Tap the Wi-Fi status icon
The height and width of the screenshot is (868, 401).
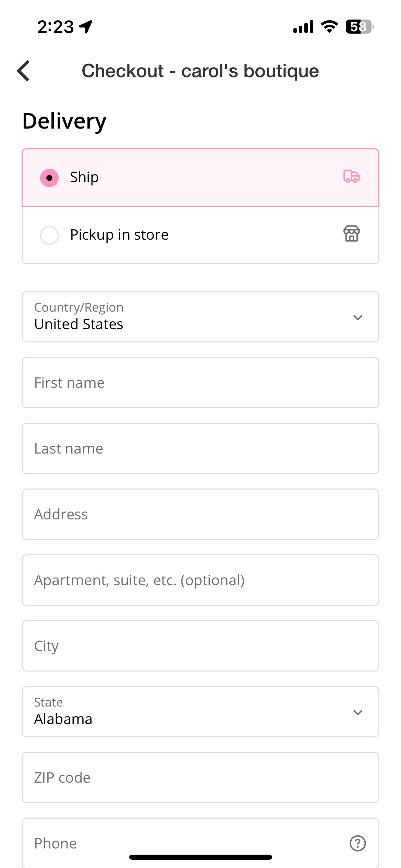point(329,27)
